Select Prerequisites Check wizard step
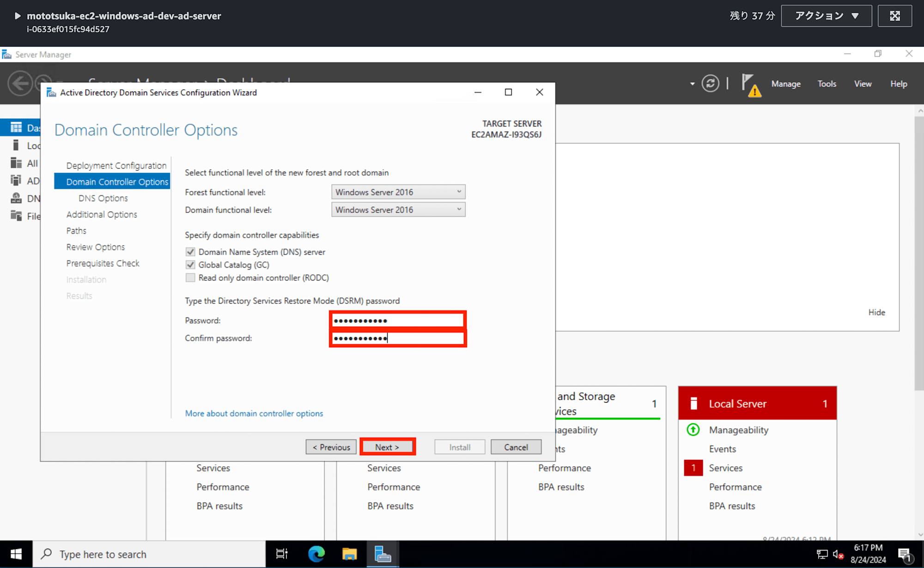The width and height of the screenshot is (924, 568). pos(103,263)
